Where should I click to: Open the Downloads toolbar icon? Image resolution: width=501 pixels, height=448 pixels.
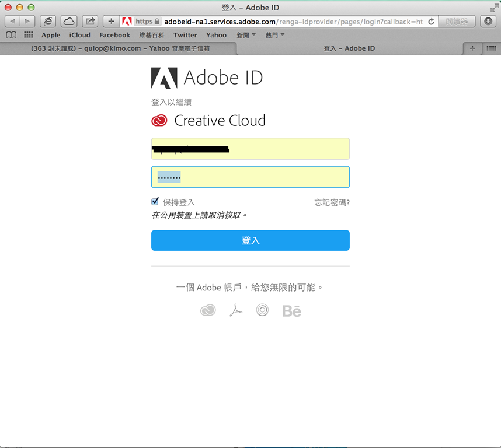coord(488,22)
